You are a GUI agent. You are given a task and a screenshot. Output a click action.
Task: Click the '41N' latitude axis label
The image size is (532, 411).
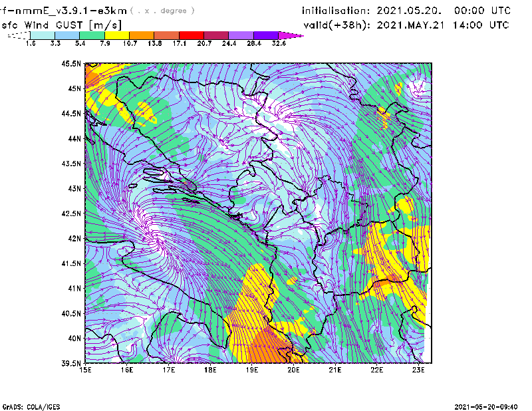pos(74,288)
